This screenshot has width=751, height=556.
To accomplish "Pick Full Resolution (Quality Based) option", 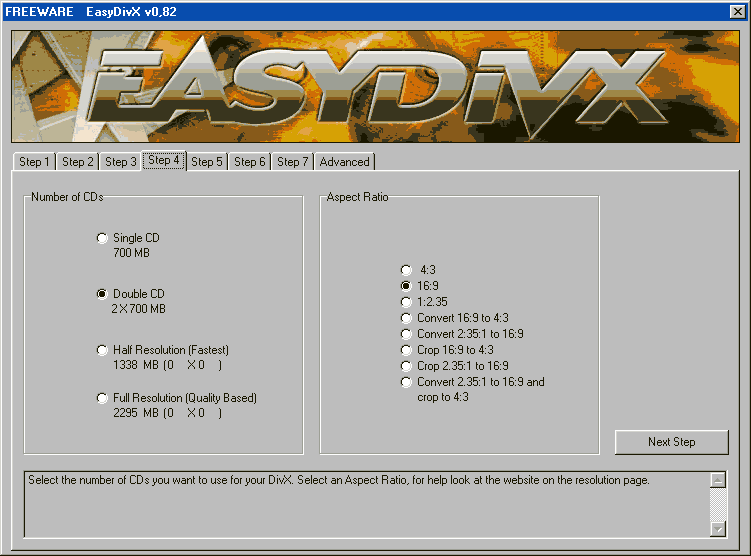I will pyautogui.click(x=102, y=398).
